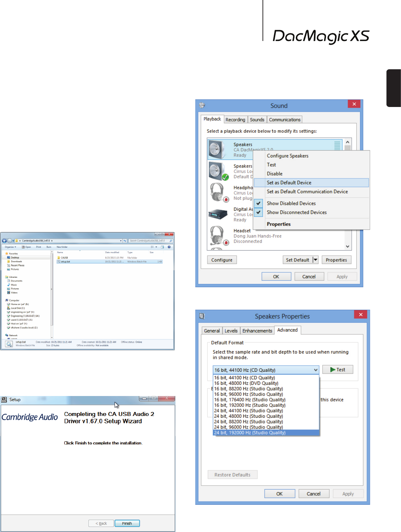
Task: Click the Videos library icon in sidebar
Action: [x=9, y=292]
